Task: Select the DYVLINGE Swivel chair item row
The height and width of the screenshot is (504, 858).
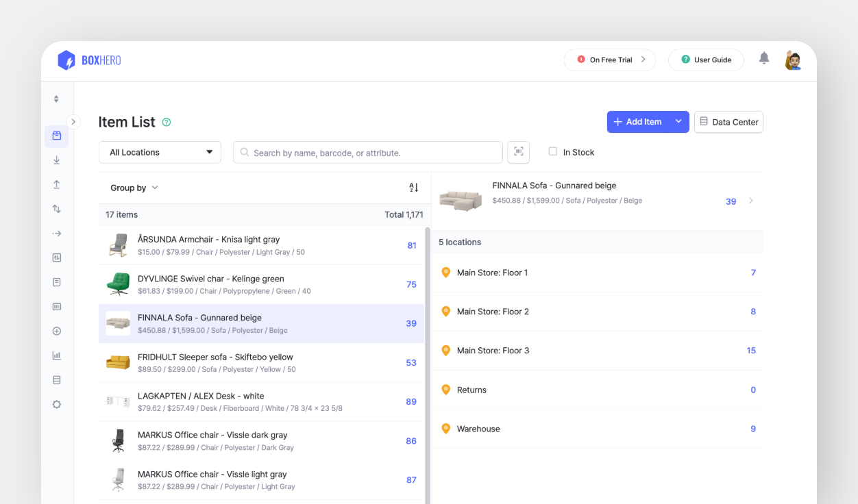Action: click(262, 284)
